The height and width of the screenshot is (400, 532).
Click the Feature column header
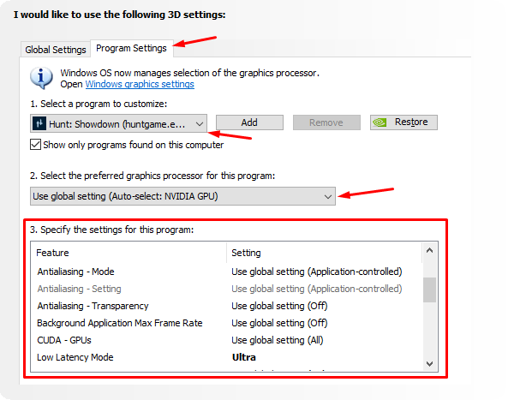tap(129, 253)
